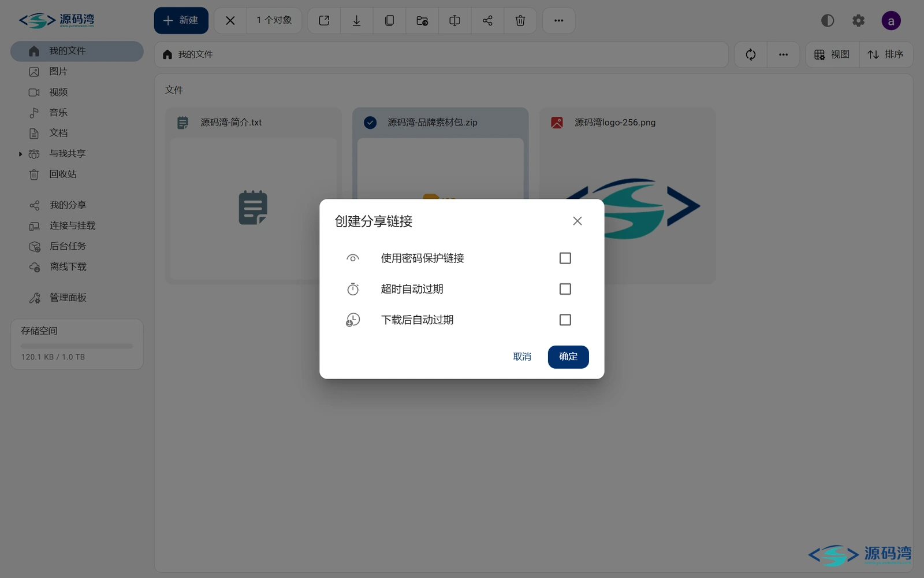The height and width of the screenshot is (578, 924).
Task: Open the more menu beside refresh
Action: pos(783,54)
